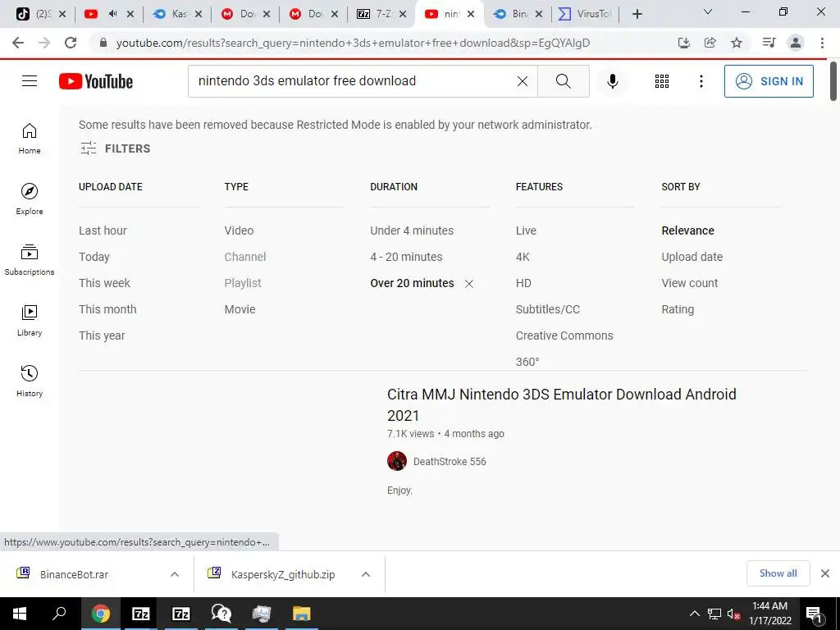Open the YouTube apps grid
Screen dimensions: 840x630
[x=662, y=81]
